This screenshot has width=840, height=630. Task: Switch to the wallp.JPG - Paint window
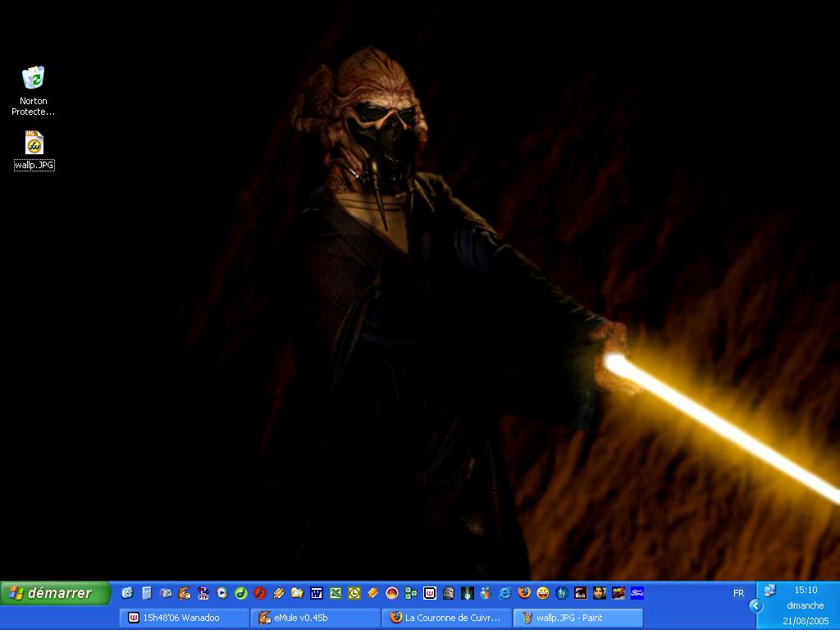pos(578,618)
